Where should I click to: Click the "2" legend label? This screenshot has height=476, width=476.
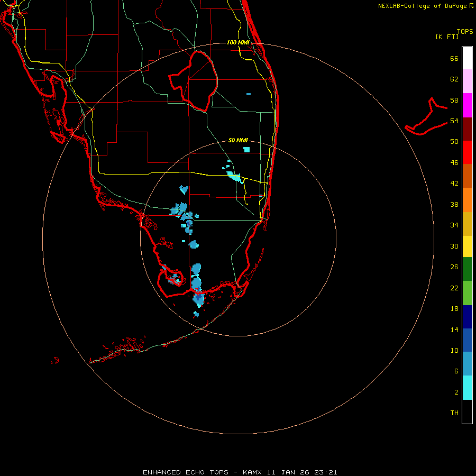click(x=456, y=392)
